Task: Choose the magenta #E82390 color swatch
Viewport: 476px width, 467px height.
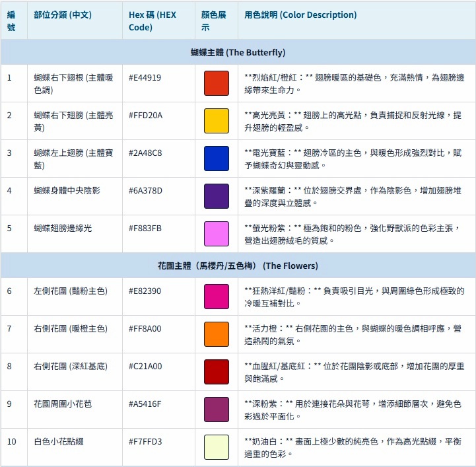Action: click(x=216, y=297)
